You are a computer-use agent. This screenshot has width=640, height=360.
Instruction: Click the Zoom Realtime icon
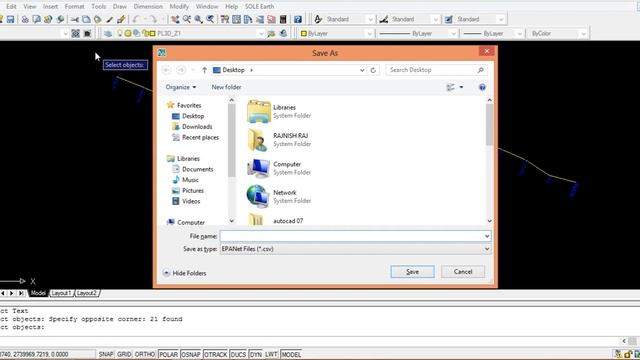[187, 19]
